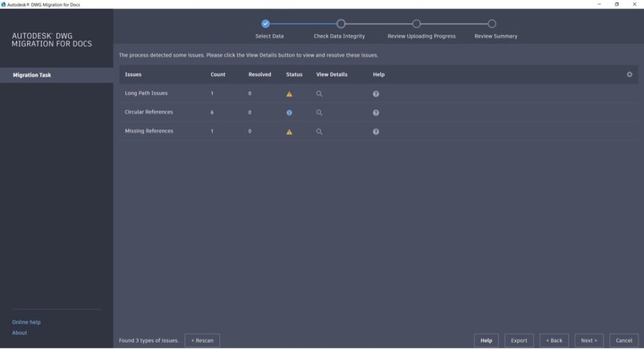Show help for Missing References row
This screenshot has width=644, height=350.
[375, 132]
